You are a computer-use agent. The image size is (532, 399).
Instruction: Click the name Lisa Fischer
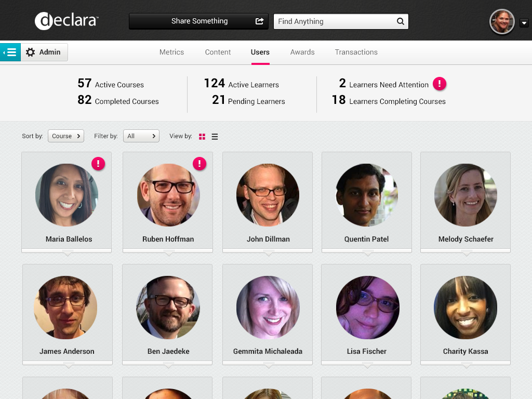(366, 351)
